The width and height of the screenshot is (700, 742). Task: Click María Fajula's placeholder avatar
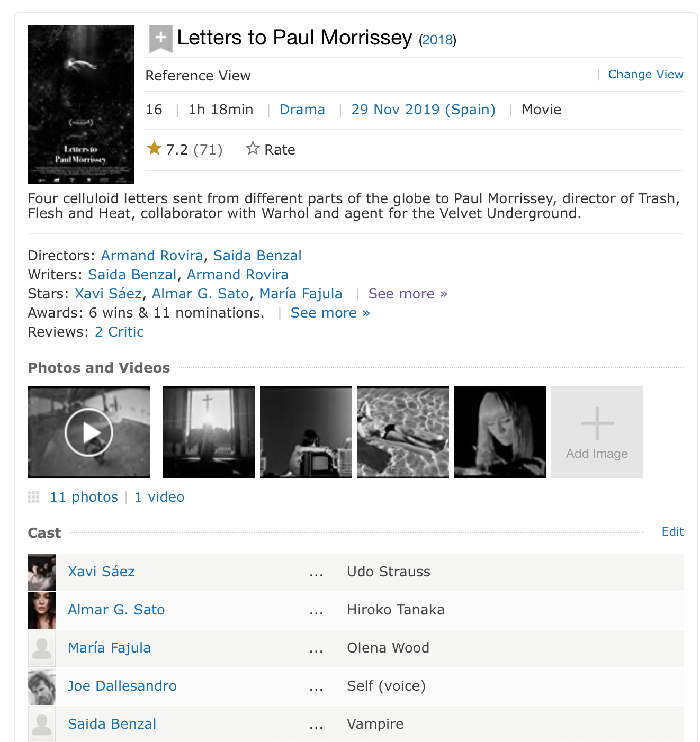click(x=42, y=648)
